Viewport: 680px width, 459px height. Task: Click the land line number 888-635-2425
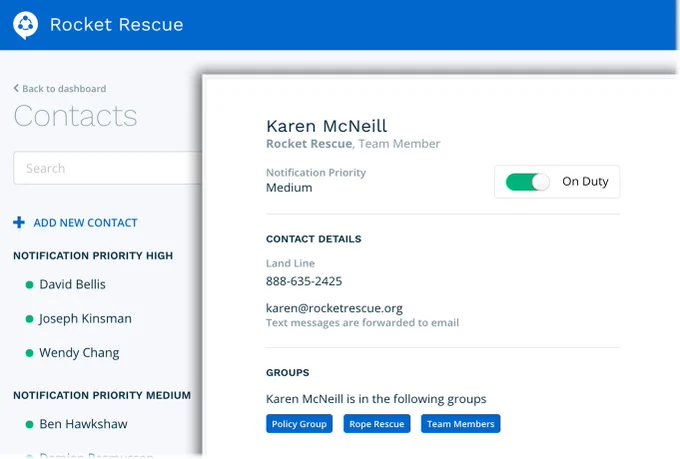tap(304, 281)
